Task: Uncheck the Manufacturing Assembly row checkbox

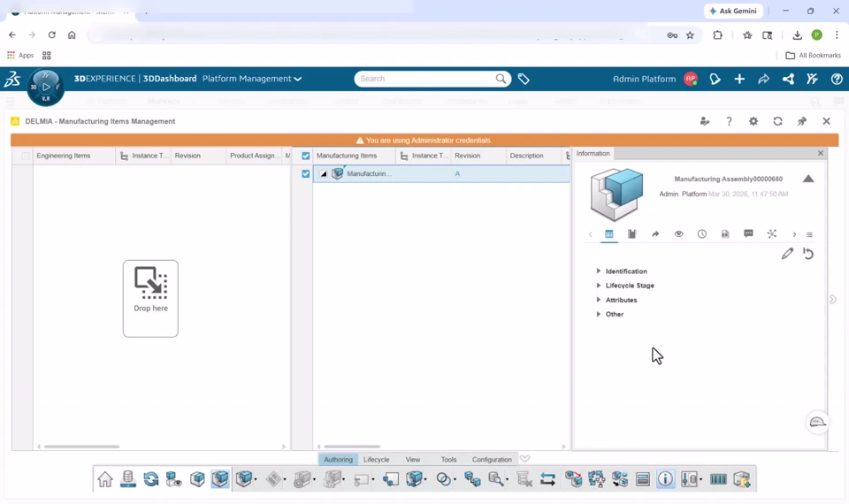Action: click(305, 174)
